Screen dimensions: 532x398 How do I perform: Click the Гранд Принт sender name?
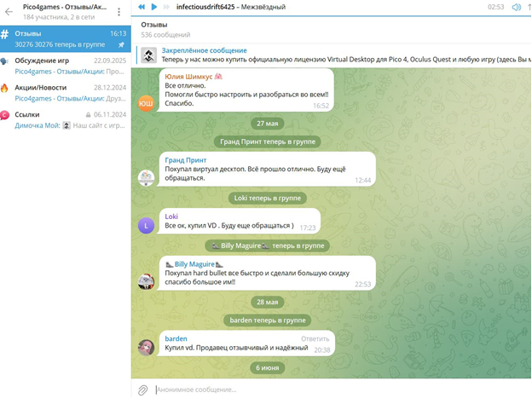(185, 159)
